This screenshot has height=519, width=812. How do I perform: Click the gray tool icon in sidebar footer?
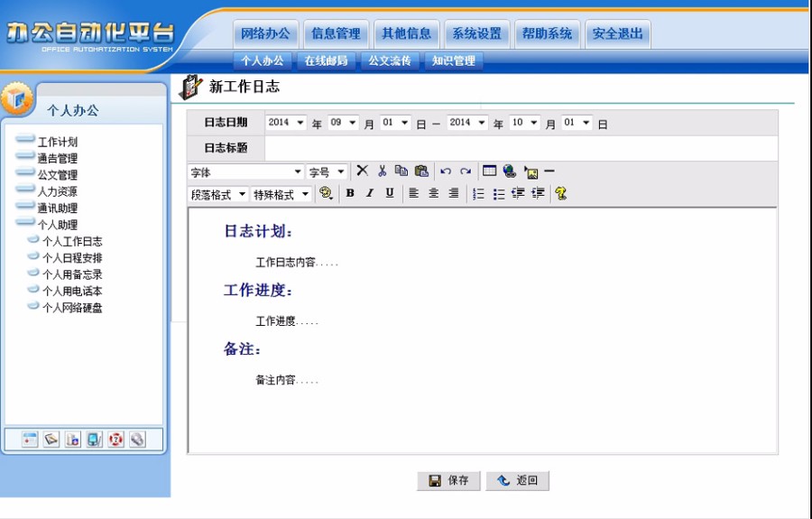coord(137,440)
